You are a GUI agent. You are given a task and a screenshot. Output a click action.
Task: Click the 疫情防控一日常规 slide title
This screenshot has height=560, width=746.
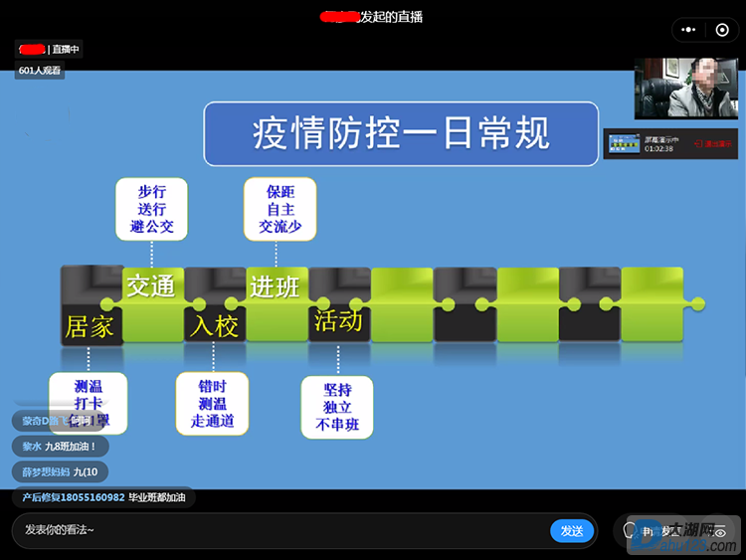tap(401, 133)
